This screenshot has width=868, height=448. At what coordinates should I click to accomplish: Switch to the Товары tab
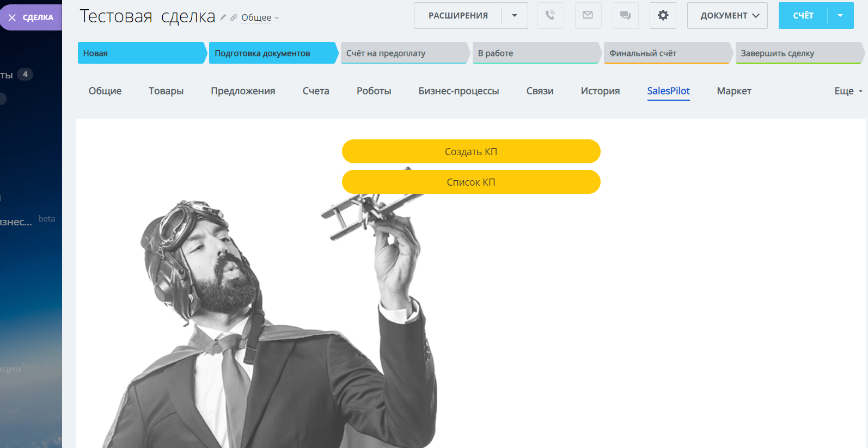[x=166, y=91]
